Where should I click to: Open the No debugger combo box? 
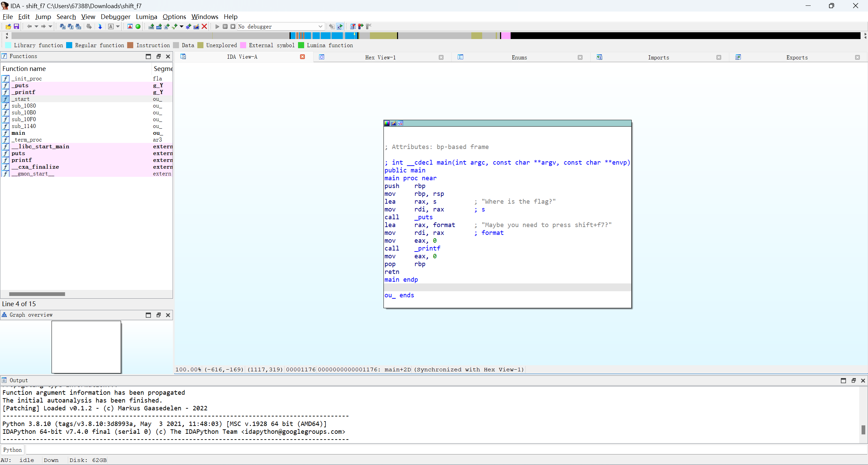(281, 26)
